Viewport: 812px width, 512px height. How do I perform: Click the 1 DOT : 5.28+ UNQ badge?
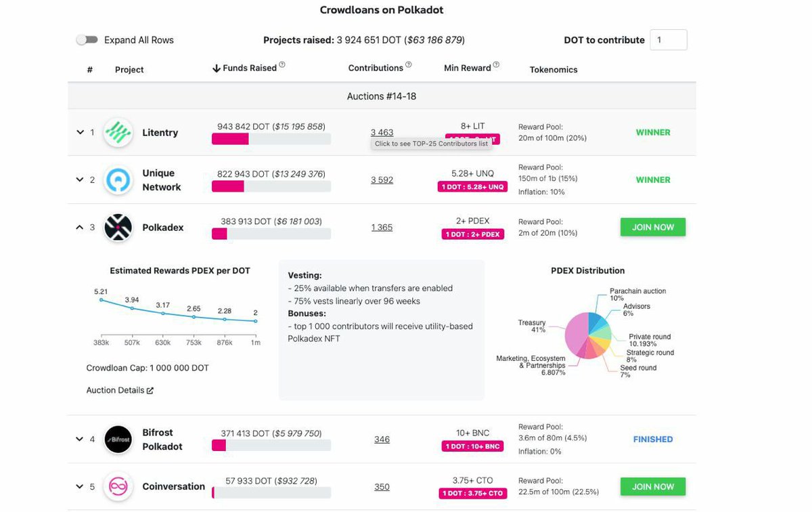[472, 187]
